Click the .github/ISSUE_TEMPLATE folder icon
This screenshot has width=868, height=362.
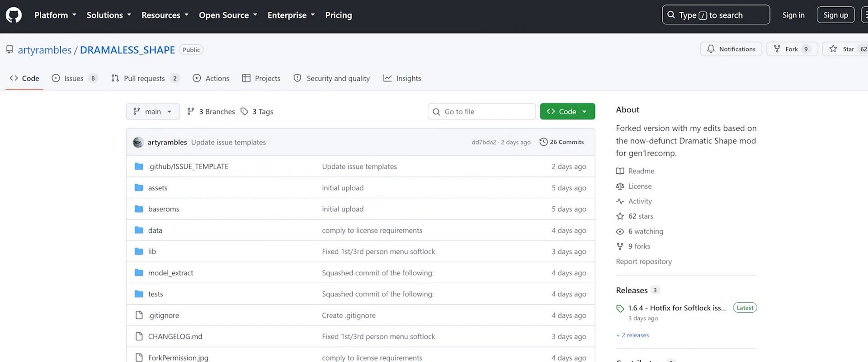coord(139,167)
